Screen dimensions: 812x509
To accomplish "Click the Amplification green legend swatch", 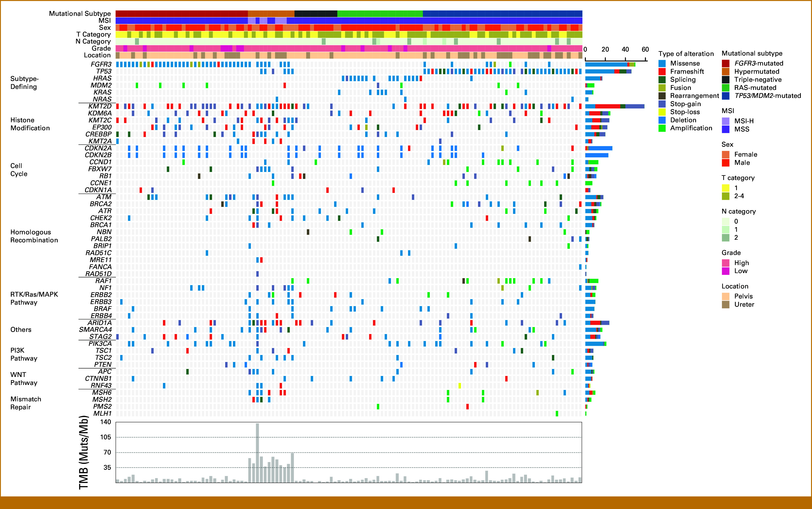I will 662,128.
